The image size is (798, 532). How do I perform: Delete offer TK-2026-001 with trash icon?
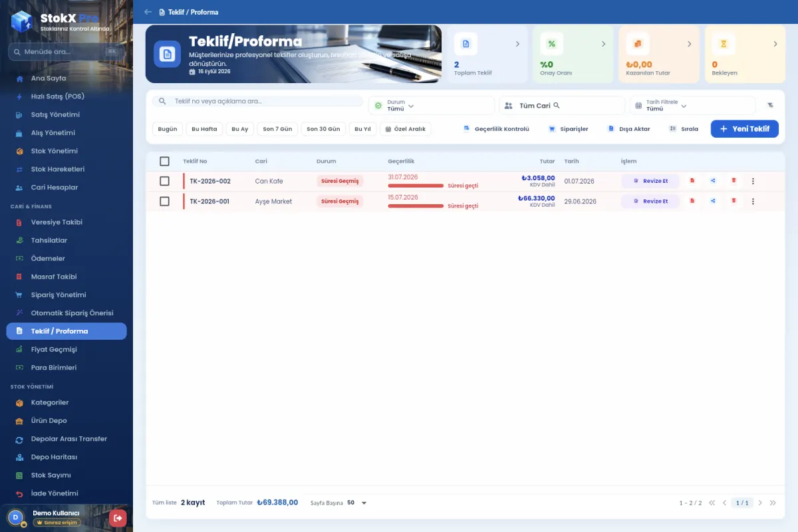pos(733,201)
